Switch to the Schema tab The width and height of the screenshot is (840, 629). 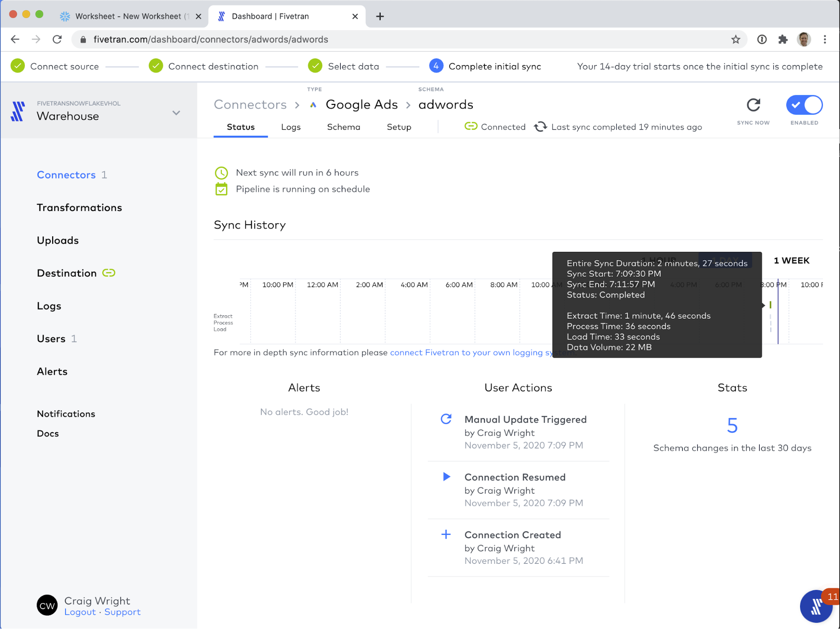click(343, 127)
